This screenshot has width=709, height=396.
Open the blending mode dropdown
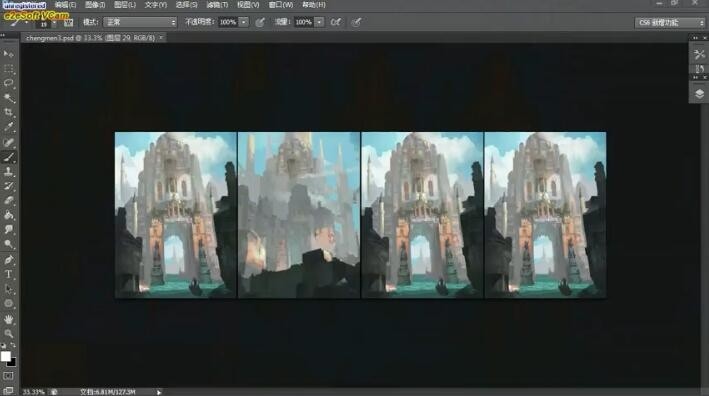point(140,22)
